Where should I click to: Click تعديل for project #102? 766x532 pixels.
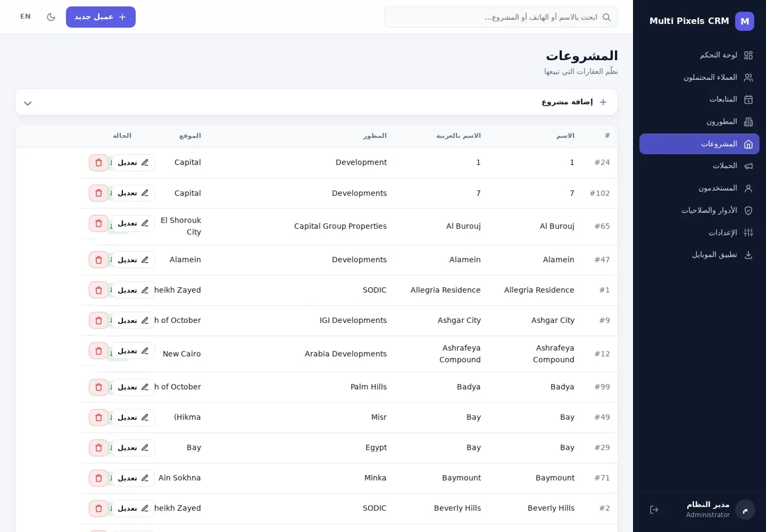pyautogui.click(x=133, y=193)
